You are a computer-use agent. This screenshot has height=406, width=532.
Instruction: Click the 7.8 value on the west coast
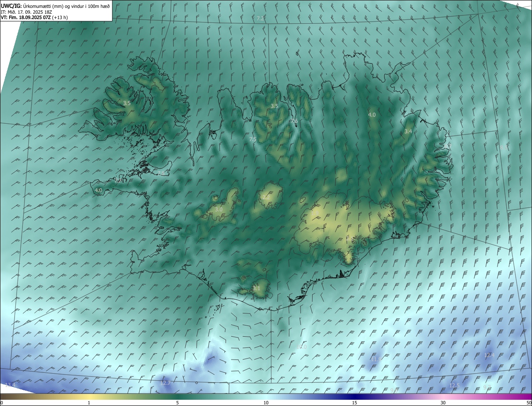(161, 173)
